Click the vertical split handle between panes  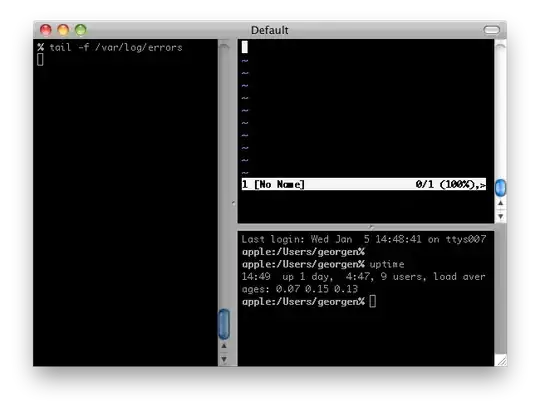point(233,203)
